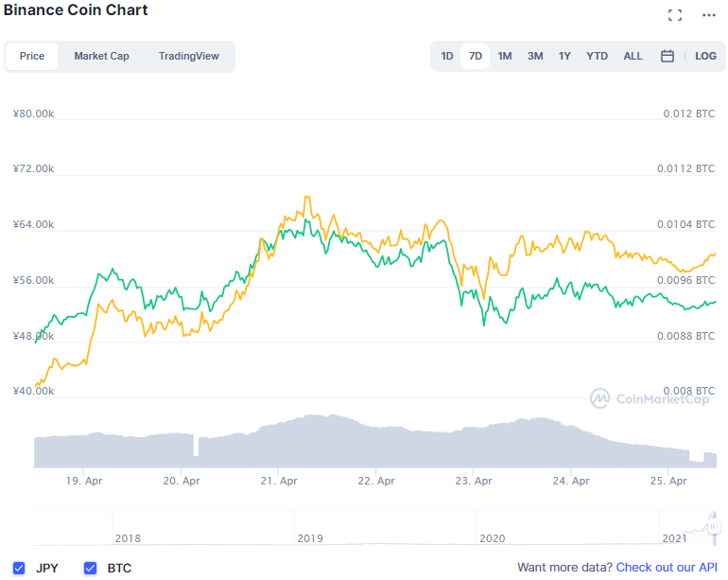Select the 7D time range
The image size is (728, 580).
pyautogui.click(x=475, y=56)
